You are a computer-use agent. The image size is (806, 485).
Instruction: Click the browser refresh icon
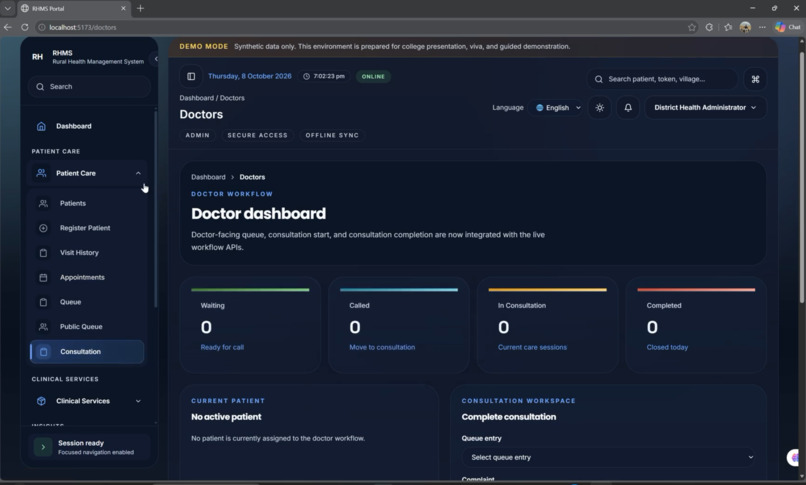(x=25, y=27)
